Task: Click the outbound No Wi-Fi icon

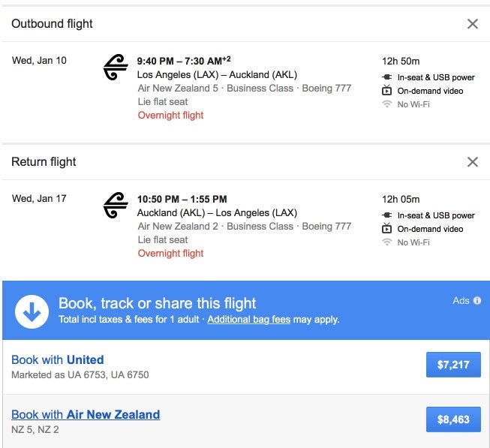Action: 387,104
